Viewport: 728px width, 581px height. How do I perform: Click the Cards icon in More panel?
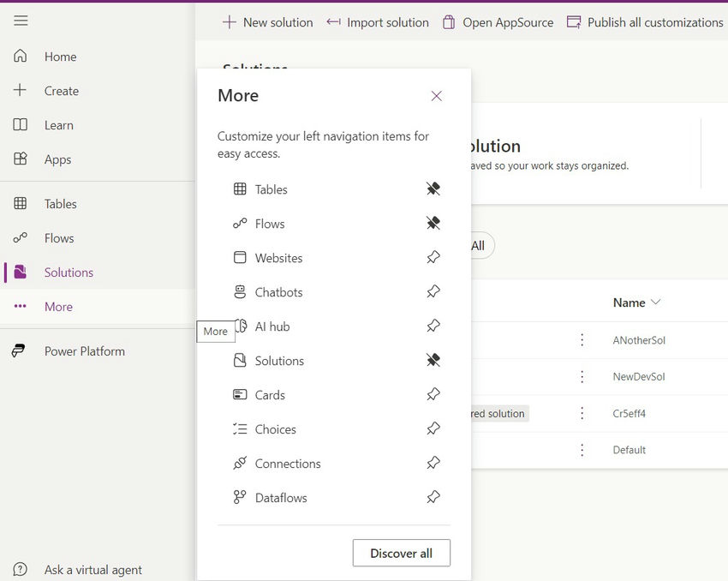click(240, 395)
